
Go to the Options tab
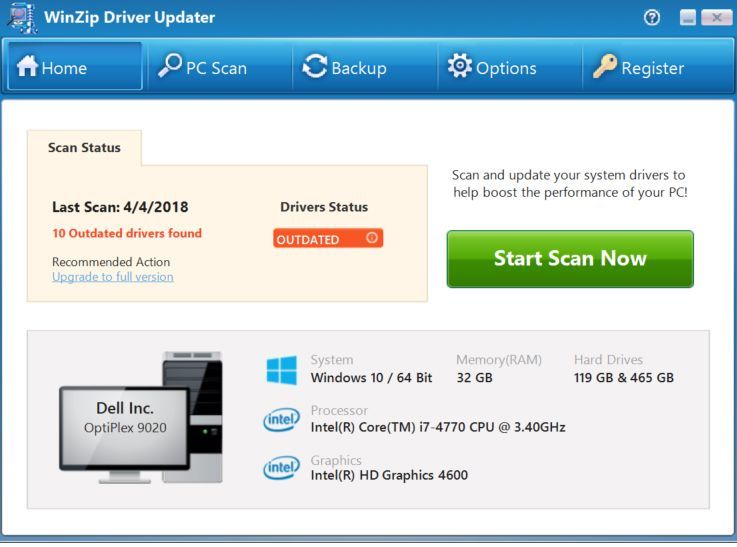point(510,66)
